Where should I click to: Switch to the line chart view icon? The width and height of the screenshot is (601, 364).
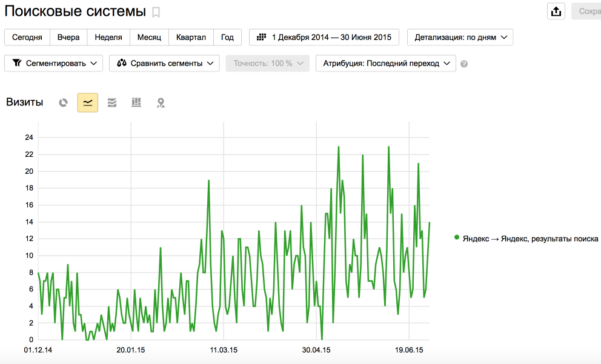(x=87, y=103)
